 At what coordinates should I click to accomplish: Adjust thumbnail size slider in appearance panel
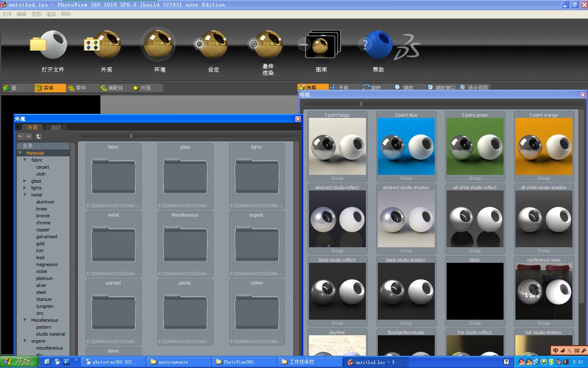click(x=131, y=135)
